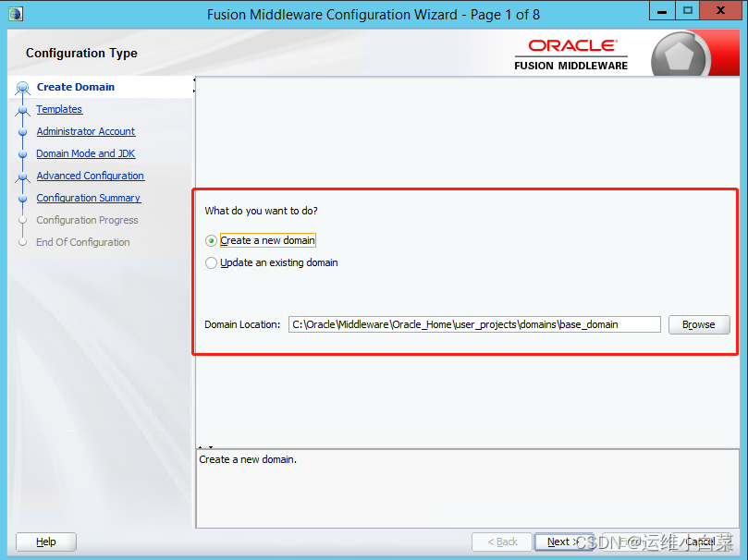The width and height of the screenshot is (748, 560).
Task: Cancel the configuration wizard
Action: click(700, 542)
